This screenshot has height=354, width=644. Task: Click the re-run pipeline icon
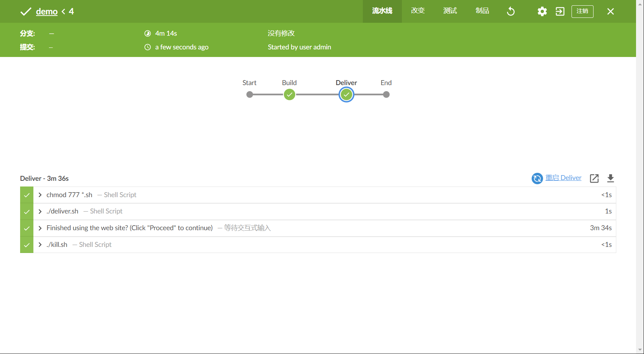[x=510, y=11]
